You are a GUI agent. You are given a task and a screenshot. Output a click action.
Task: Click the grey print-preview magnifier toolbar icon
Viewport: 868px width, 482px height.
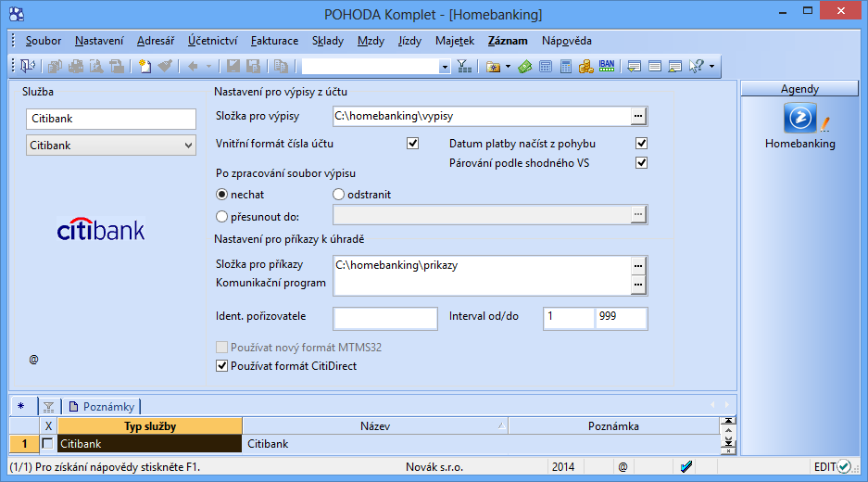[96, 67]
